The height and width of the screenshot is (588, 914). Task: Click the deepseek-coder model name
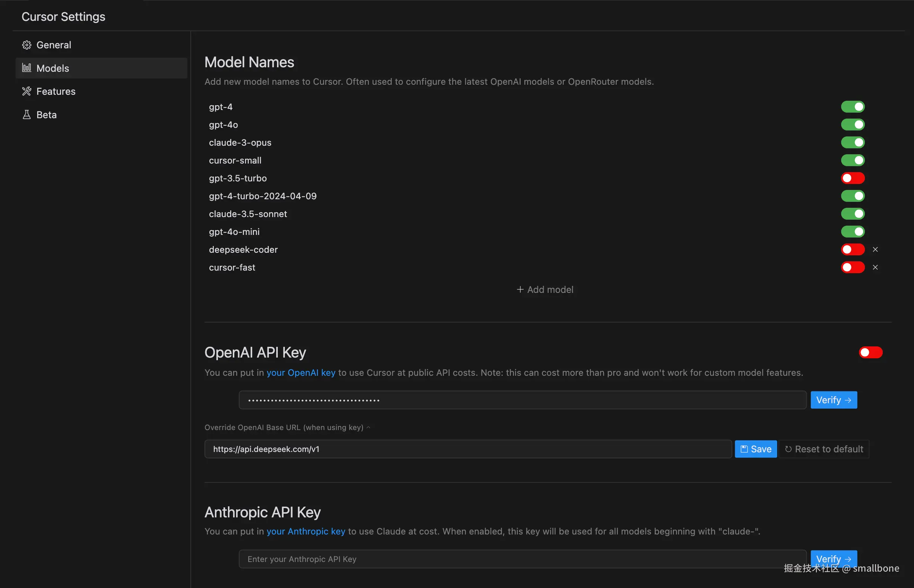pos(243,249)
